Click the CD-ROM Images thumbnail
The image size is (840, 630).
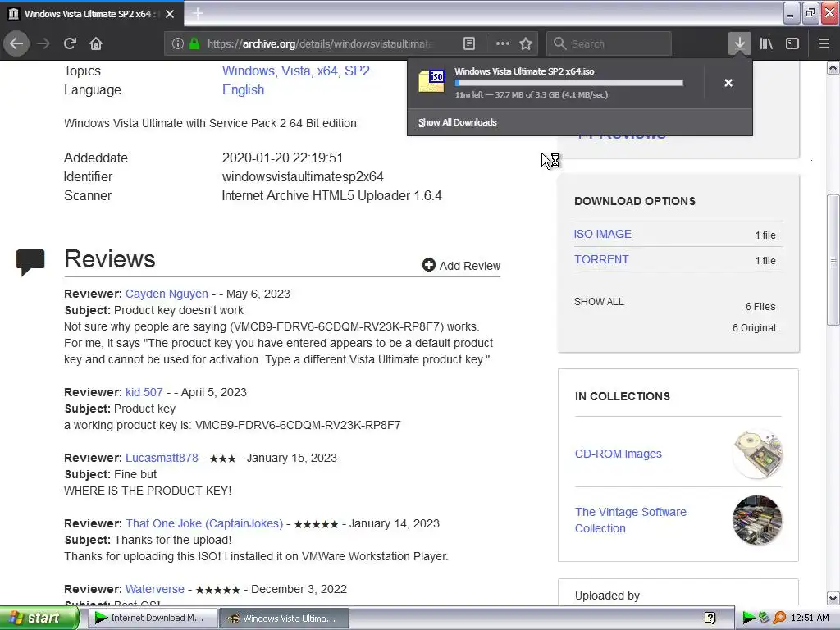(x=757, y=454)
